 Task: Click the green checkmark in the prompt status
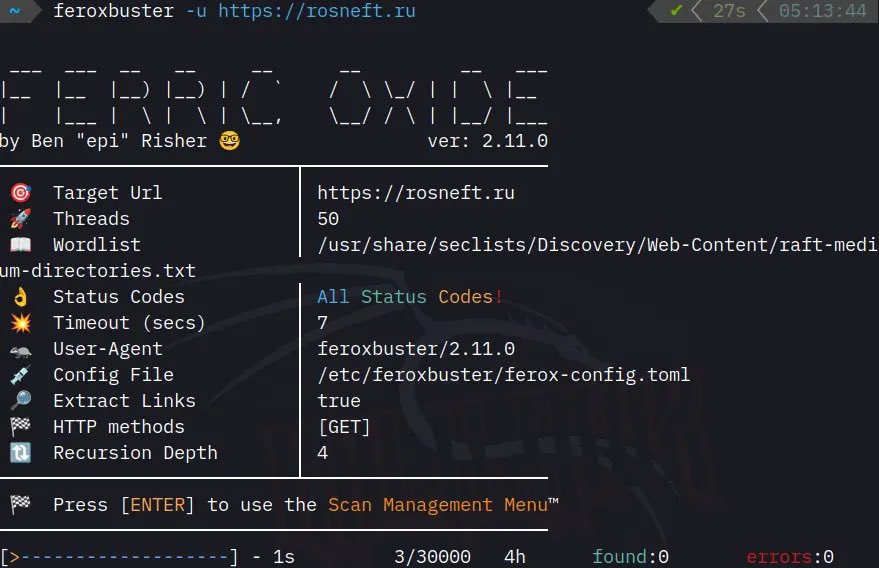(676, 10)
